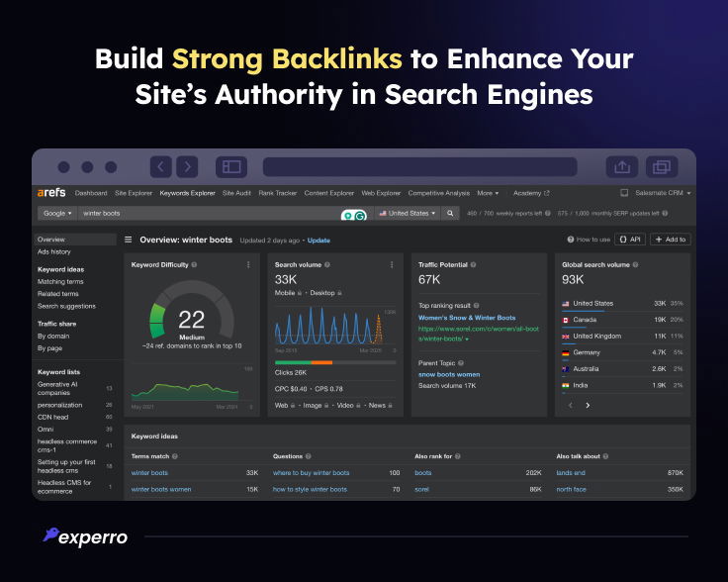Go to previous countries page arrow
The width and height of the screenshot is (728, 582).
pos(571,405)
